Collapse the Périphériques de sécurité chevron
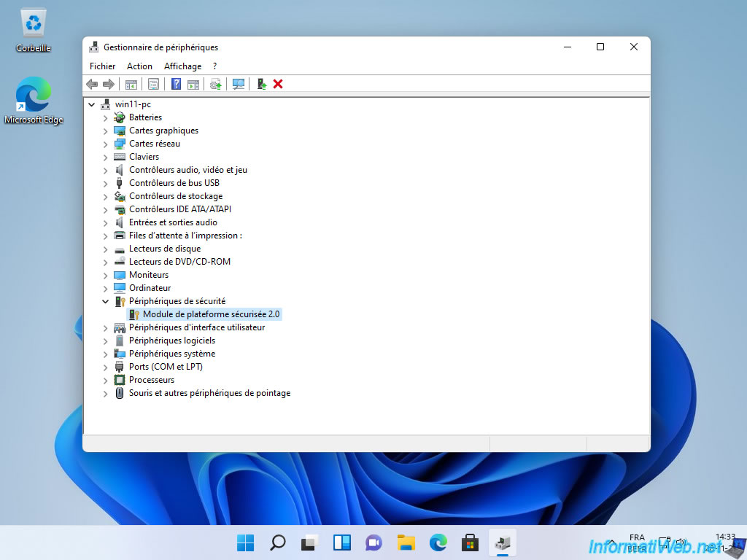The image size is (747, 560). tap(105, 301)
